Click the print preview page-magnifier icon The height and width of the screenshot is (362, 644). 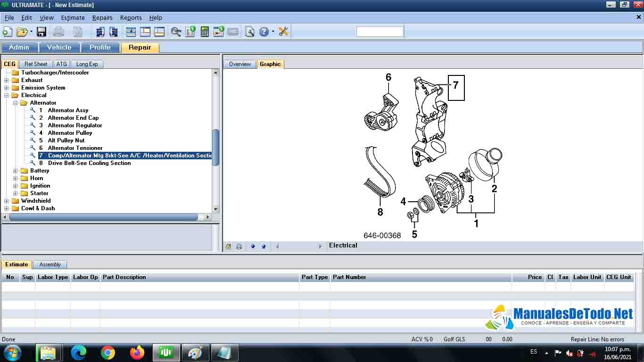250,32
